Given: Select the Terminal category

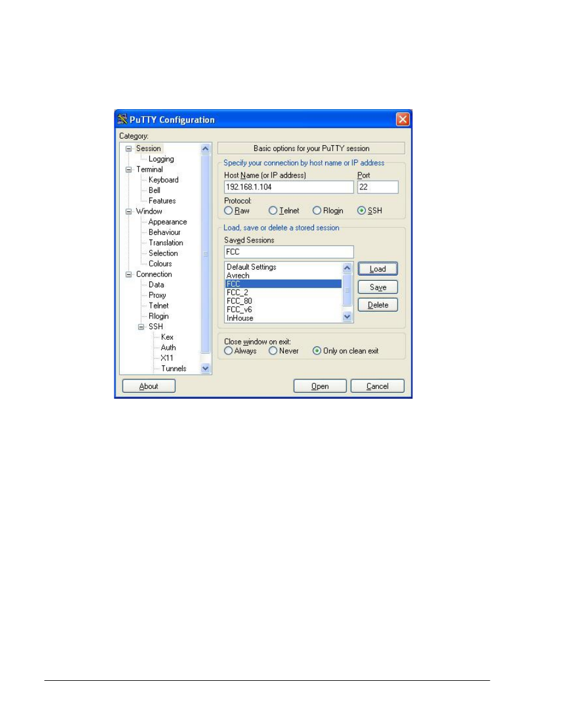Looking at the screenshot, I should 149,169.
